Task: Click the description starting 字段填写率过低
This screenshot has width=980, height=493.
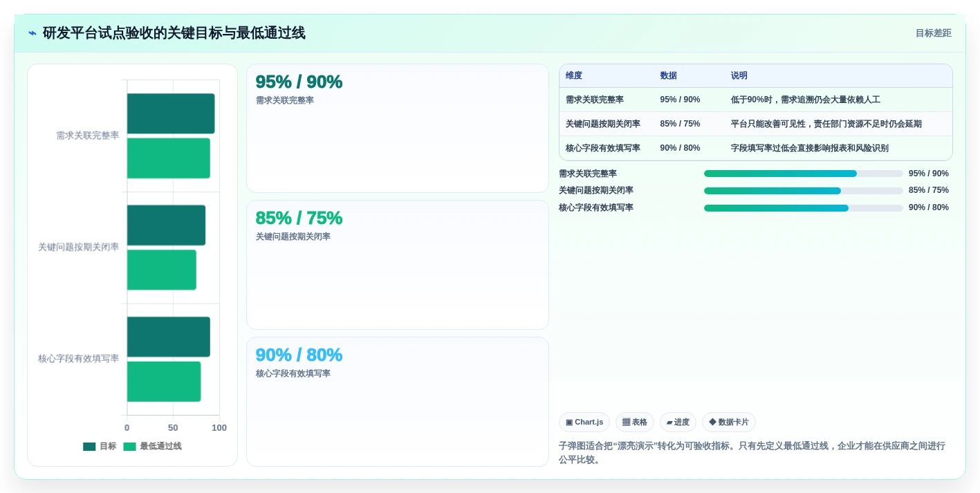Action: tap(809, 148)
